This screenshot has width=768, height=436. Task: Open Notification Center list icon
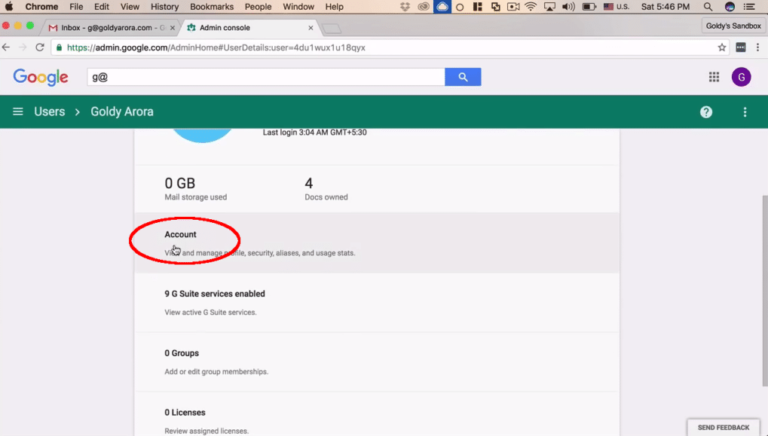coord(749,7)
